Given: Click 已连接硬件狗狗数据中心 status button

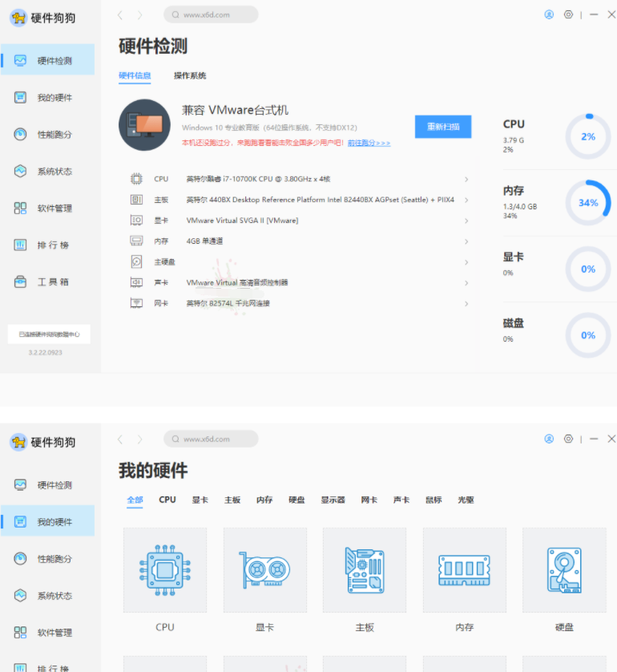Looking at the screenshot, I should (x=49, y=334).
